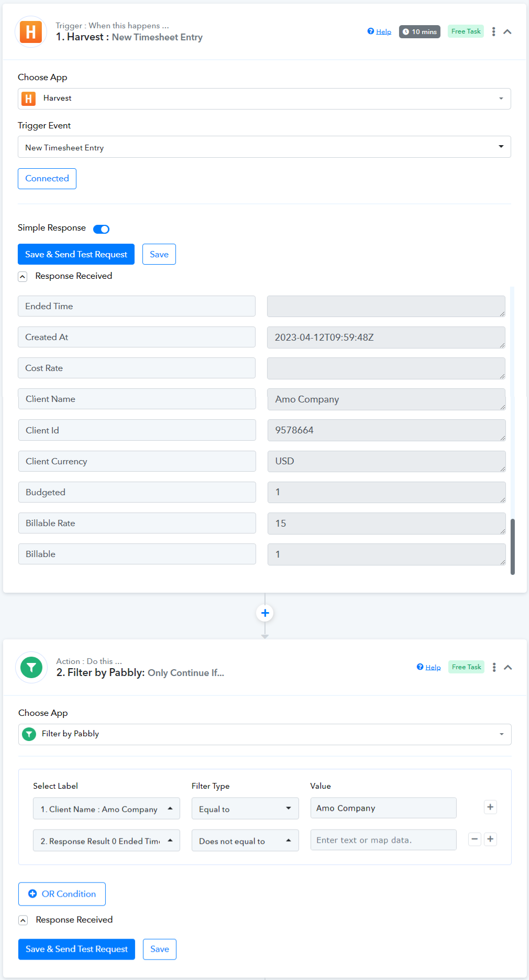
Task: Click the Budgeted label field
Action: [137, 492]
